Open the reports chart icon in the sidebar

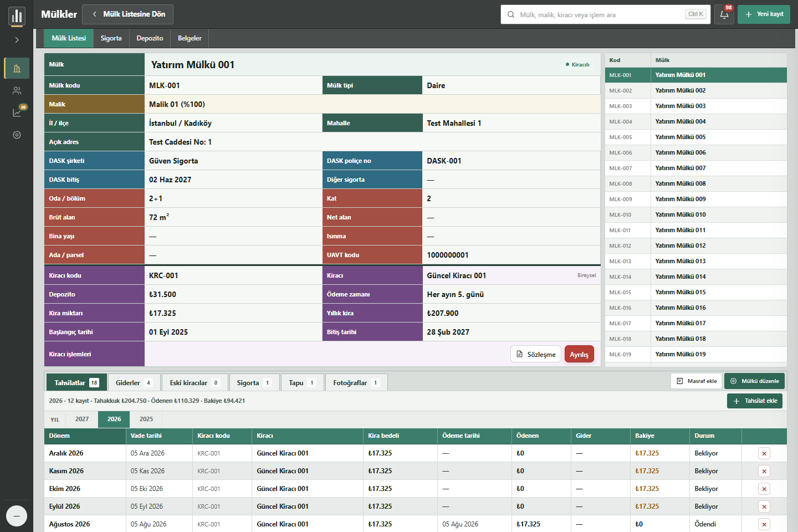tap(17, 112)
